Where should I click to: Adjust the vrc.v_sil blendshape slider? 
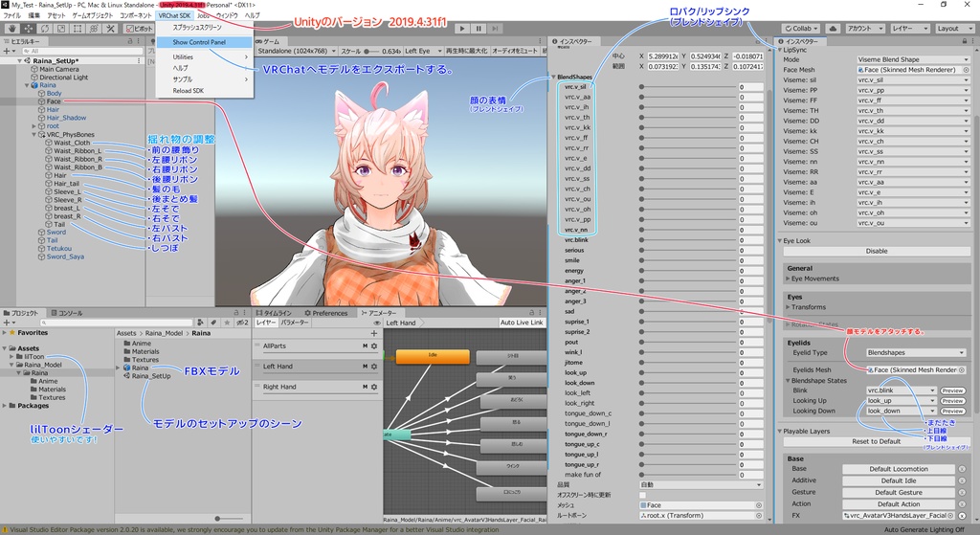pos(687,87)
